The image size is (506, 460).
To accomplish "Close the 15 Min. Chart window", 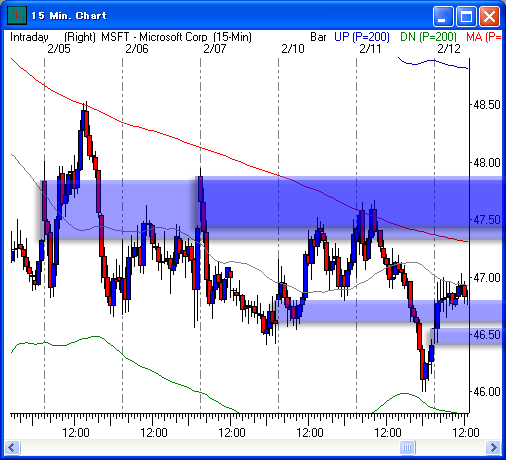I will point(489,16).
